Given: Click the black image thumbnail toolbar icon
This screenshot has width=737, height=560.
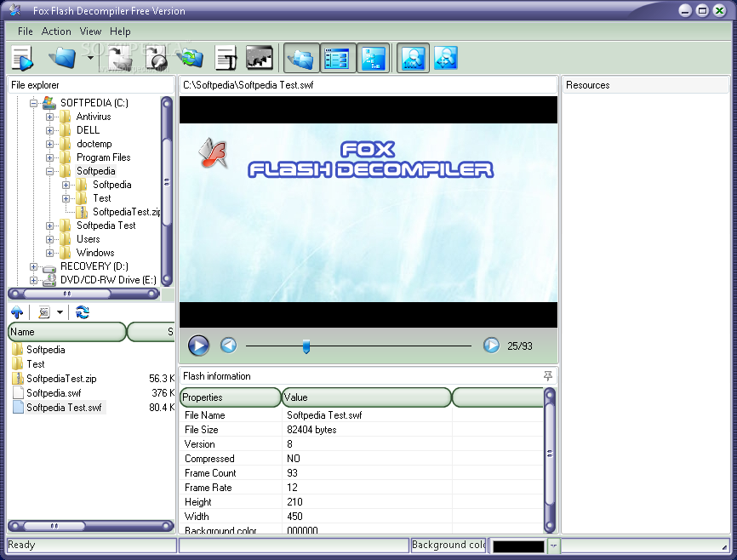Looking at the screenshot, I should 260,58.
